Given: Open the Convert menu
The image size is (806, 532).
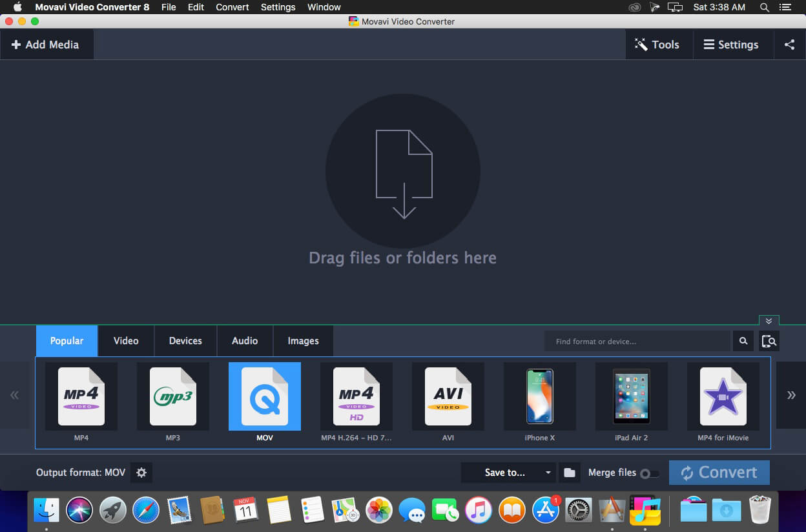Looking at the screenshot, I should tap(232, 7).
